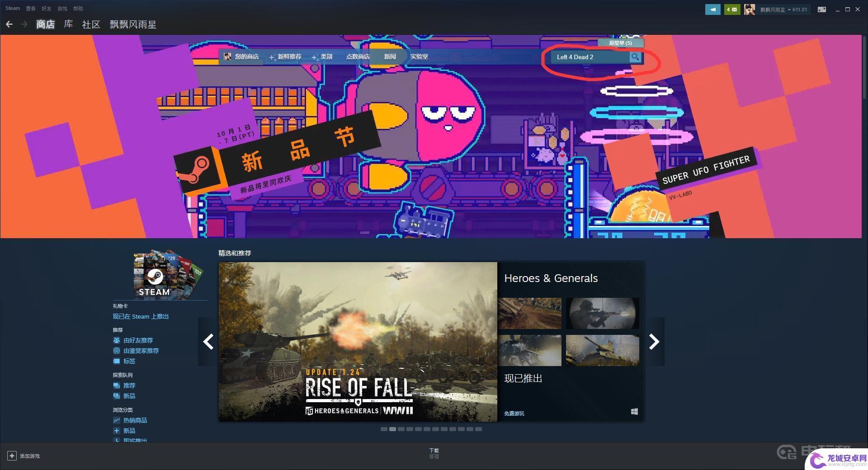Image resolution: width=868 pixels, height=470 pixels.
Task: Open the Steam menu
Action: 13,8
